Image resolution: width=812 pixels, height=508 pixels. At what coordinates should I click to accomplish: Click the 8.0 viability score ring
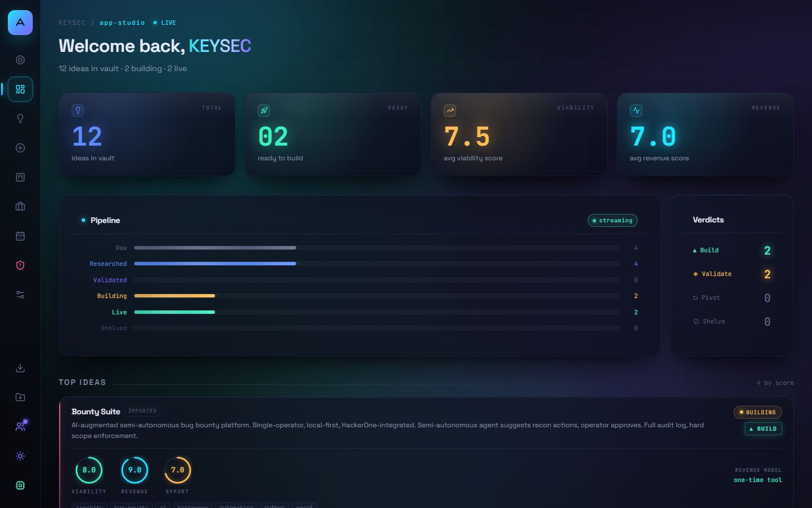89,470
